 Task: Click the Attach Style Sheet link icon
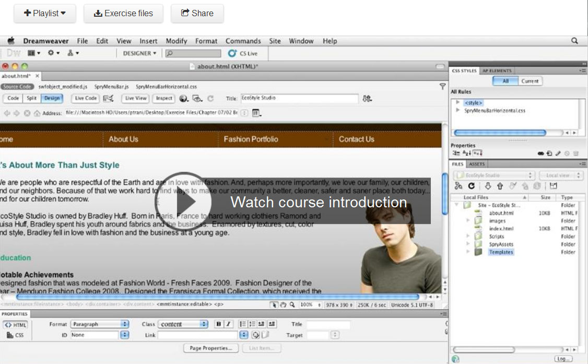[540, 154]
